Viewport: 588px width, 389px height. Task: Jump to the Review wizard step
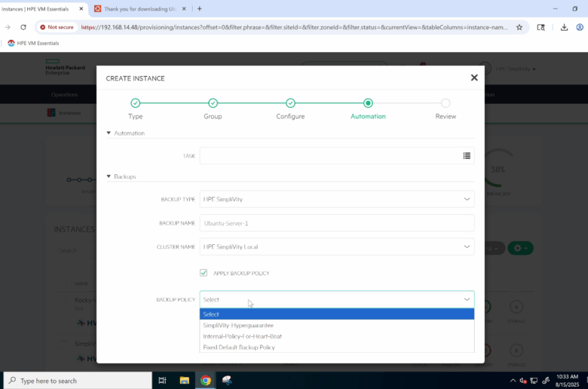tap(446, 103)
